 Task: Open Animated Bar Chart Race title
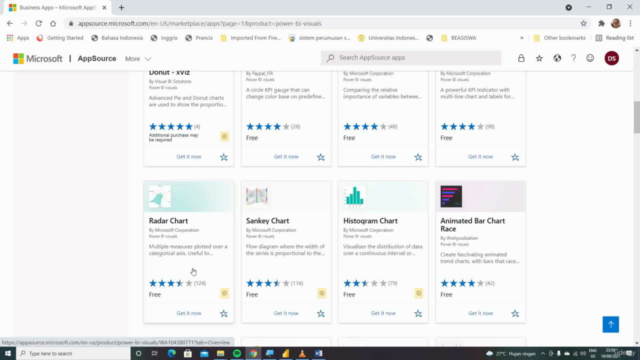[473, 225]
